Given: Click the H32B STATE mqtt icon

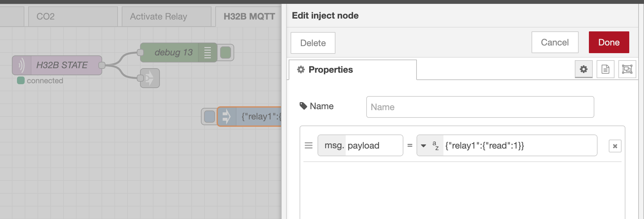Looking at the screenshot, I should (x=22, y=65).
